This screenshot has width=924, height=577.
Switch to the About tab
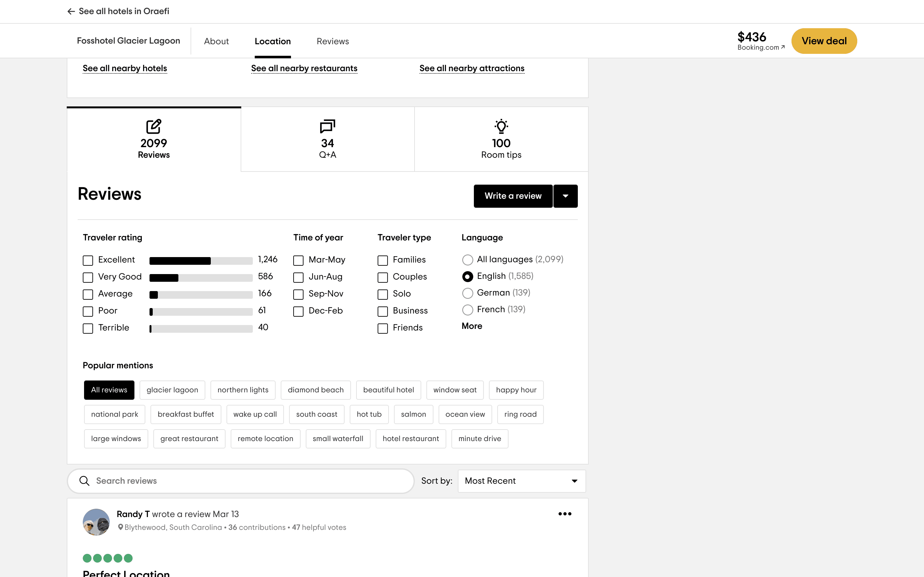[x=216, y=41]
